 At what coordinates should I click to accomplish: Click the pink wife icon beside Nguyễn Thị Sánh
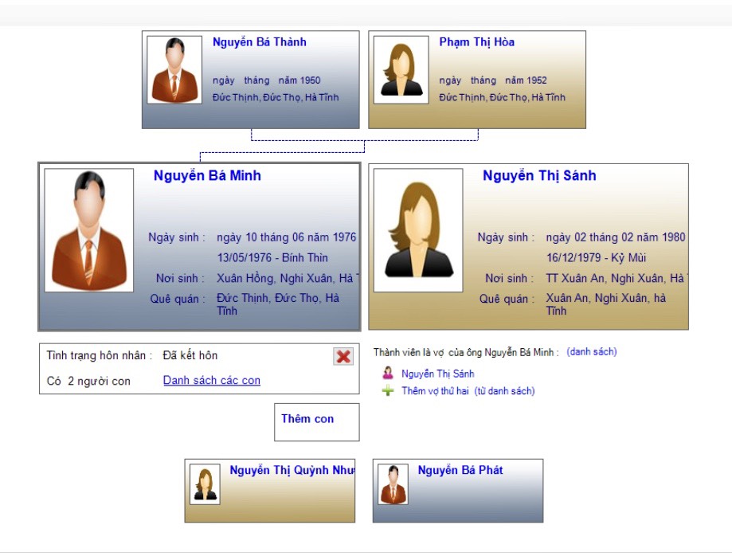[x=388, y=373]
